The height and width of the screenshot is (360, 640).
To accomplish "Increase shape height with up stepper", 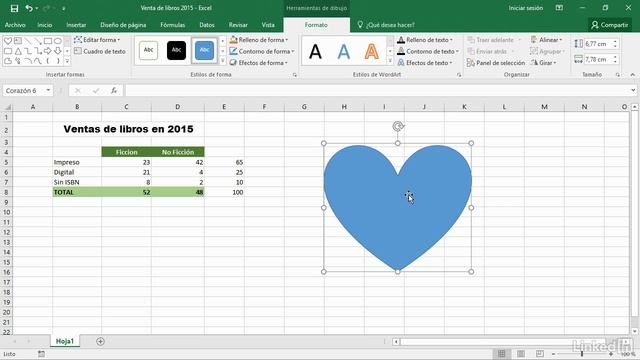I will pos(615,41).
